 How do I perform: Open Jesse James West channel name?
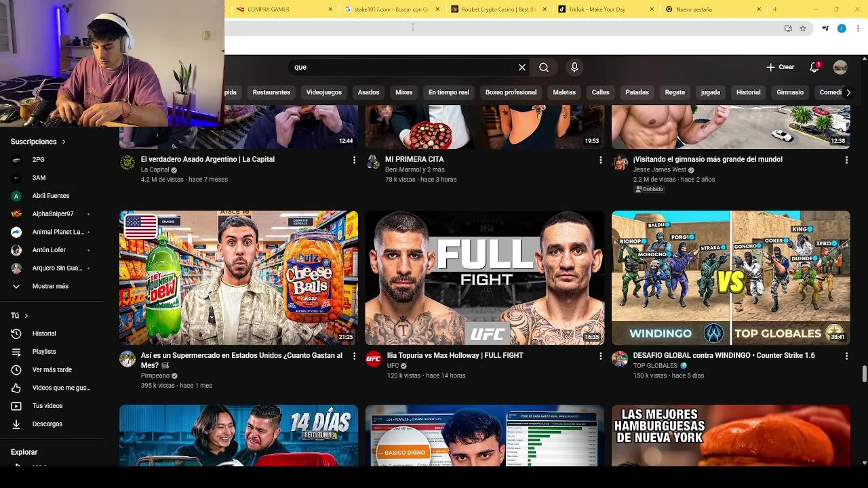click(660, 170)
